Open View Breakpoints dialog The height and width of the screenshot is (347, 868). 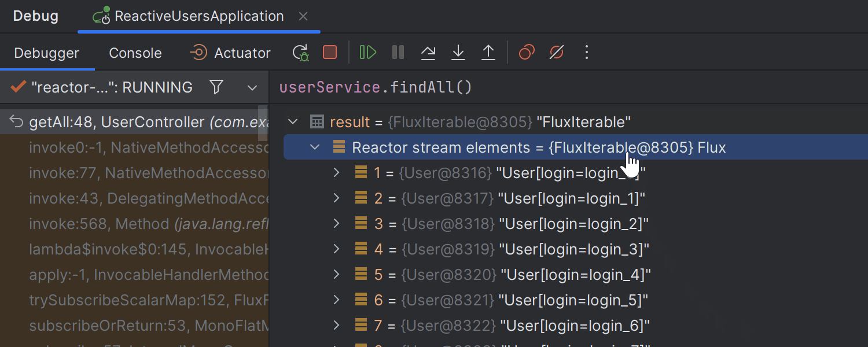tap(527, 53)
